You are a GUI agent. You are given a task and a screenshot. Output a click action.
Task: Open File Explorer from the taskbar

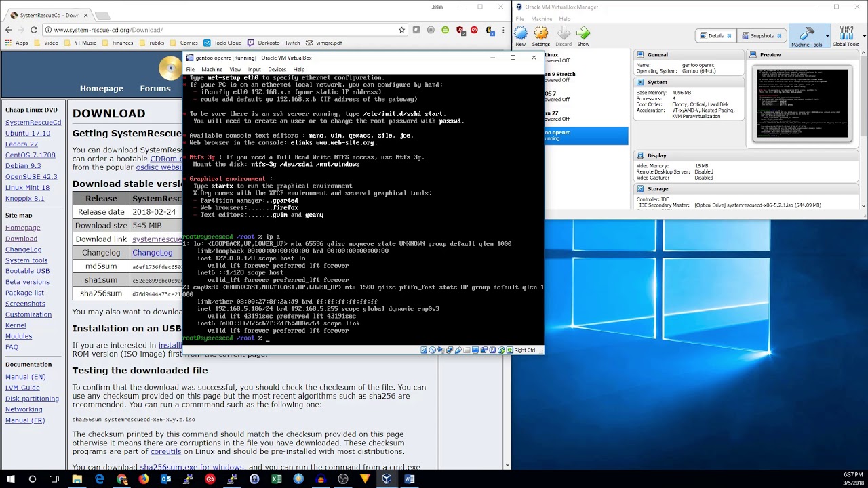(x=77, y=479)
